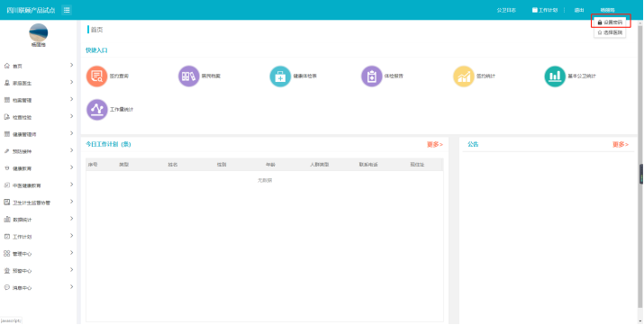
Task: Open the 体检报告 clipboard icon
Action: (x=372, y=77)
